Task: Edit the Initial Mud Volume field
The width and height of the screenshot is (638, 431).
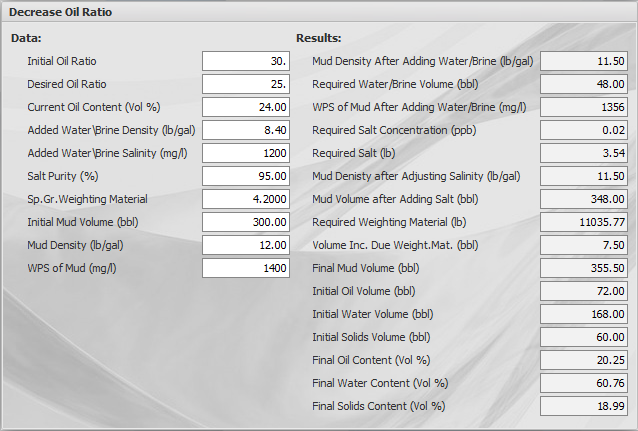Action: [x=246, y=222]
